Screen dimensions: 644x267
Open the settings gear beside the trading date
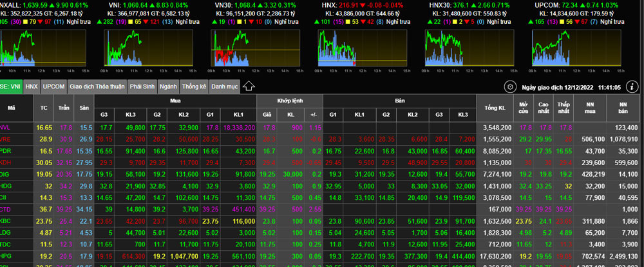click(x=510, y=87)
